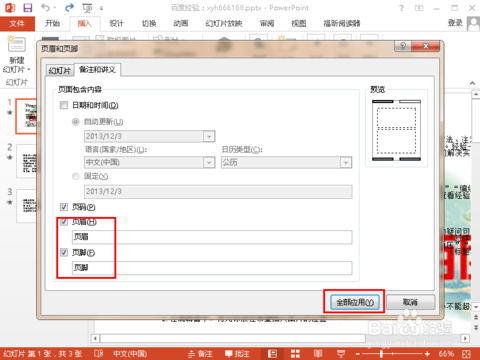The height and width of the screenshot is (360, 480).
Task: Select the 自动更新 radio button
Action: coord(76,122)
